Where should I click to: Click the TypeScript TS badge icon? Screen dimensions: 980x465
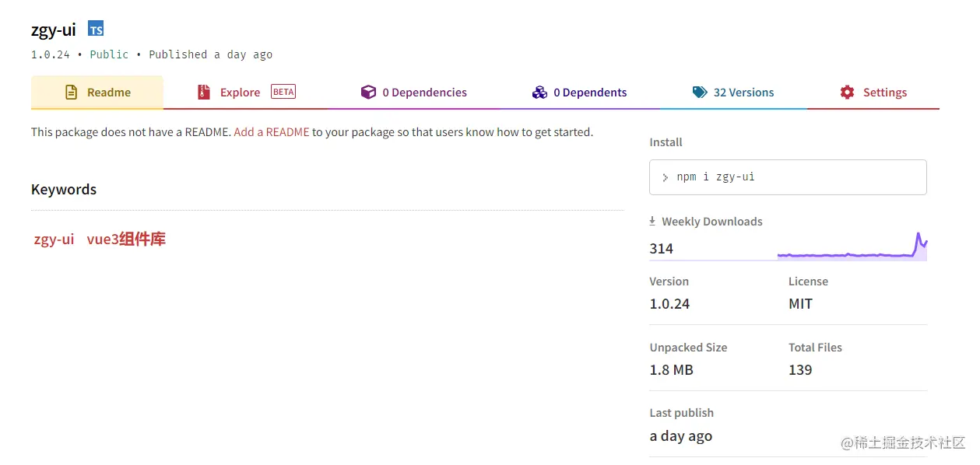[96, 30]
